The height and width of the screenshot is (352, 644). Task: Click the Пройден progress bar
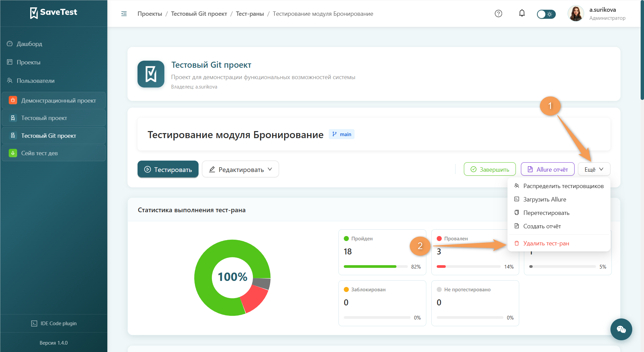coord(376,267)
